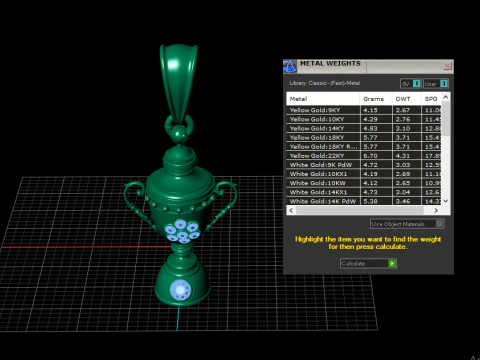Click the 2.65 DWT value
Image resolution: width=480 pixels, height=360 pixels.
403,183
